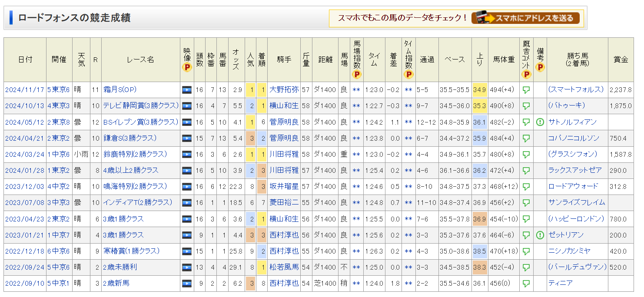
Task: Click the date link 2024/03/24
Action: 25,154
